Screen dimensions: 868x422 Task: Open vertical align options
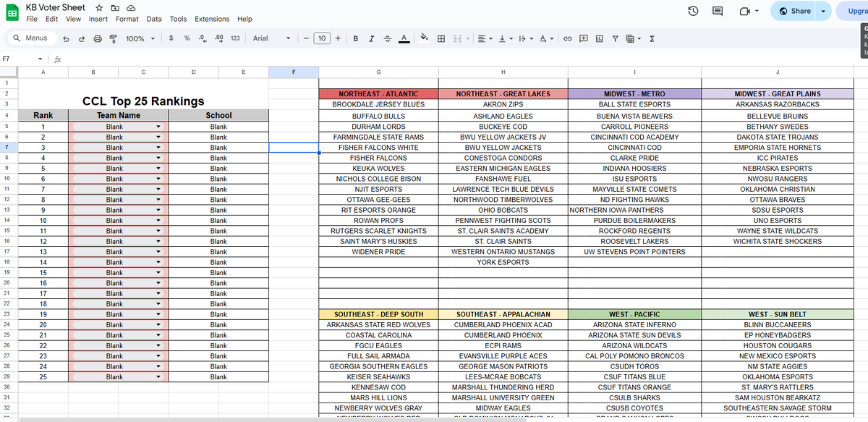click(505, 38)
